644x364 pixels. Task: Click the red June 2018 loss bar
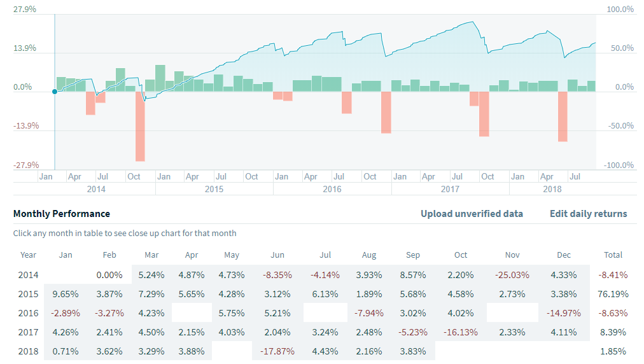pos(563,116)
